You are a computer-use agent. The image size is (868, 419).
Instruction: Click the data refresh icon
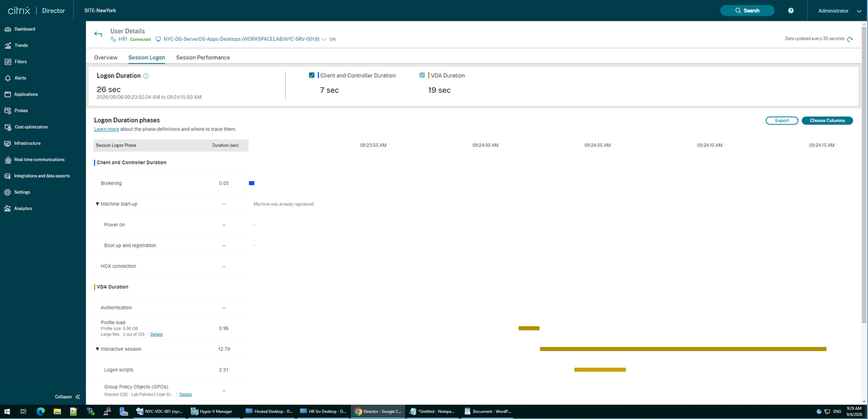[x=849, y=39]
